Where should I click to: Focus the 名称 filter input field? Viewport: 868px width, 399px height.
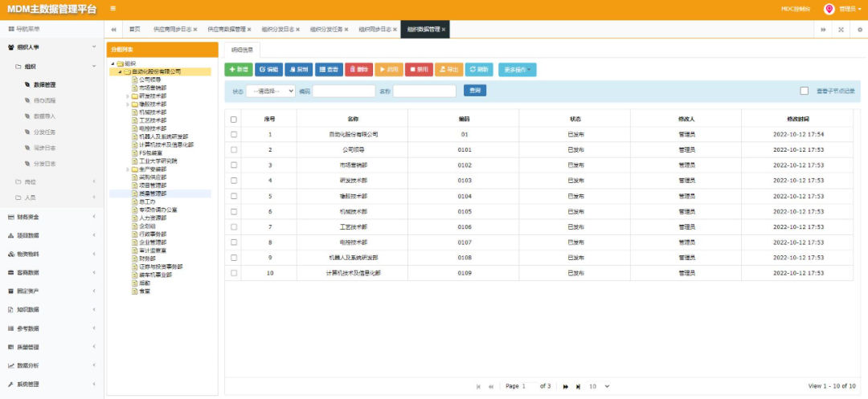tap(424, 92)
